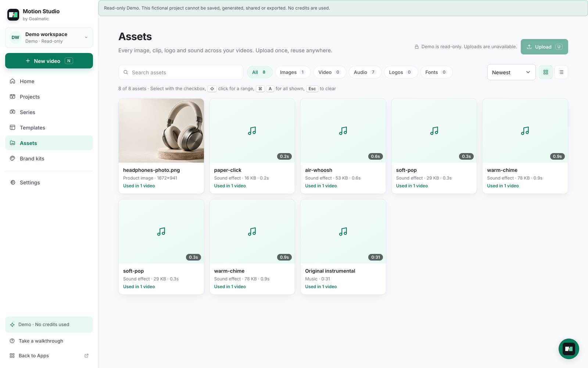Switch to grid view icon

pyautogui.click(x=546, y=72)
